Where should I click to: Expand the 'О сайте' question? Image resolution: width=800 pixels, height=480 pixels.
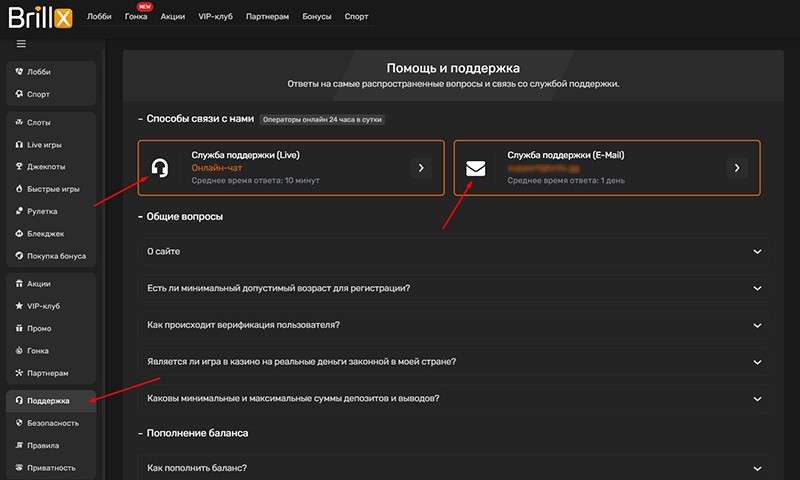(x=453, y=252)
